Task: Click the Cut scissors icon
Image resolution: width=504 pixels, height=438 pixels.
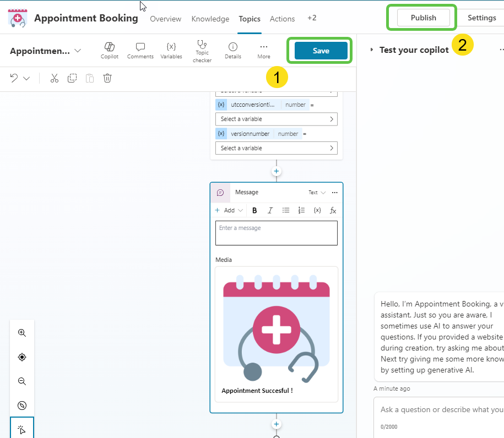Action: click(54, 78)
